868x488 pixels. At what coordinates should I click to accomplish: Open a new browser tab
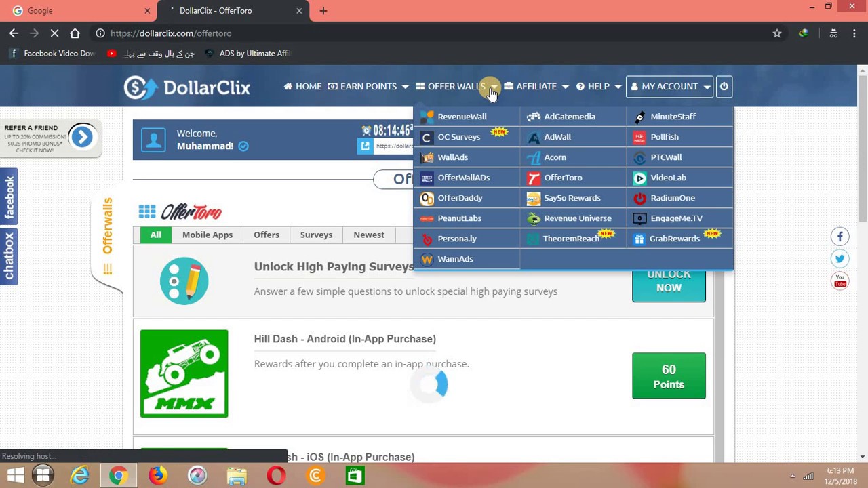[323, 11]
